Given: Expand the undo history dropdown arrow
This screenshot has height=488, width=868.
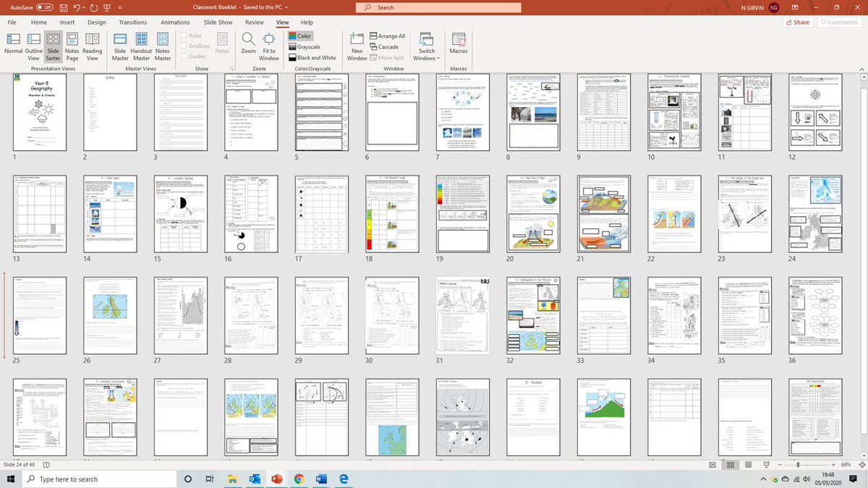Looking at the screenshot, I should pyautogui.click(x=82, y=7).
